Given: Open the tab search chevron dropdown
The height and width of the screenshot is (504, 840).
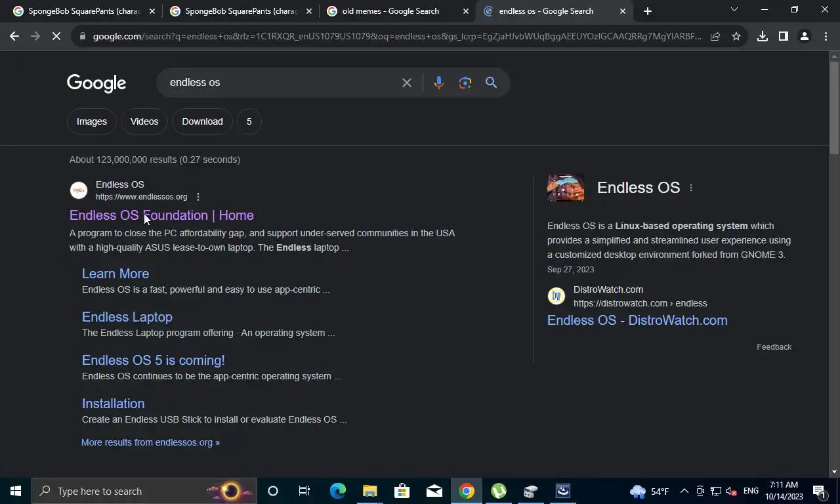Looking at the screenshot, I should (734, 10).
